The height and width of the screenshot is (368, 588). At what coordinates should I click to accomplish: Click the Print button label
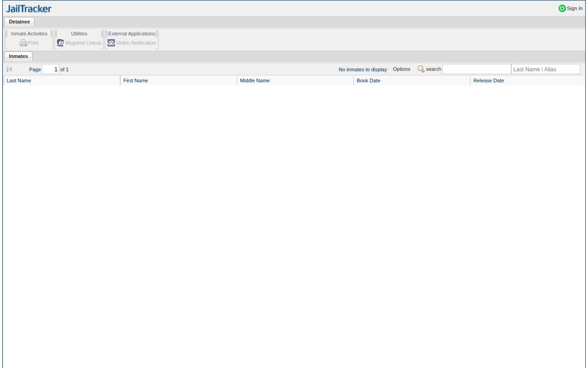pyautogui.click(x=34, y=43)
